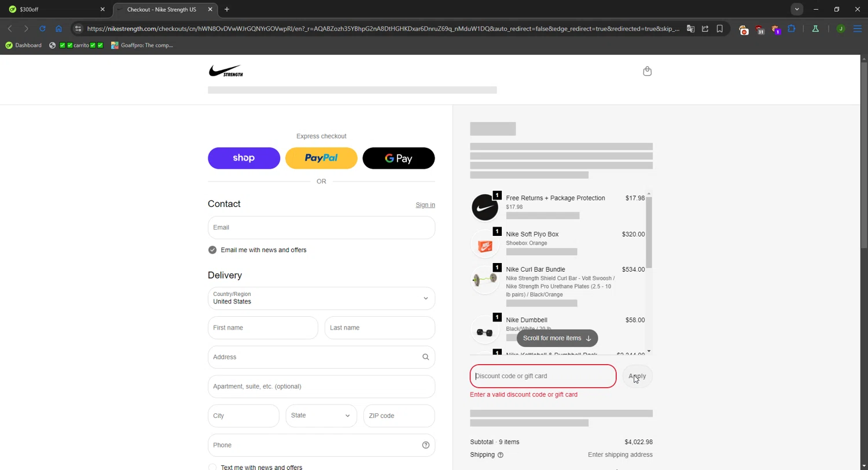Share this page icon
Viewport: 868px width, 470px height.
coord(705,28)
